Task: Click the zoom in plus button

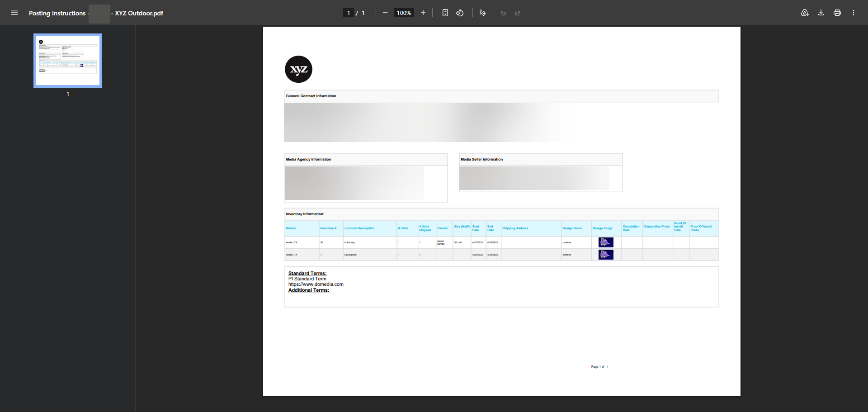Action: [423, 13]
